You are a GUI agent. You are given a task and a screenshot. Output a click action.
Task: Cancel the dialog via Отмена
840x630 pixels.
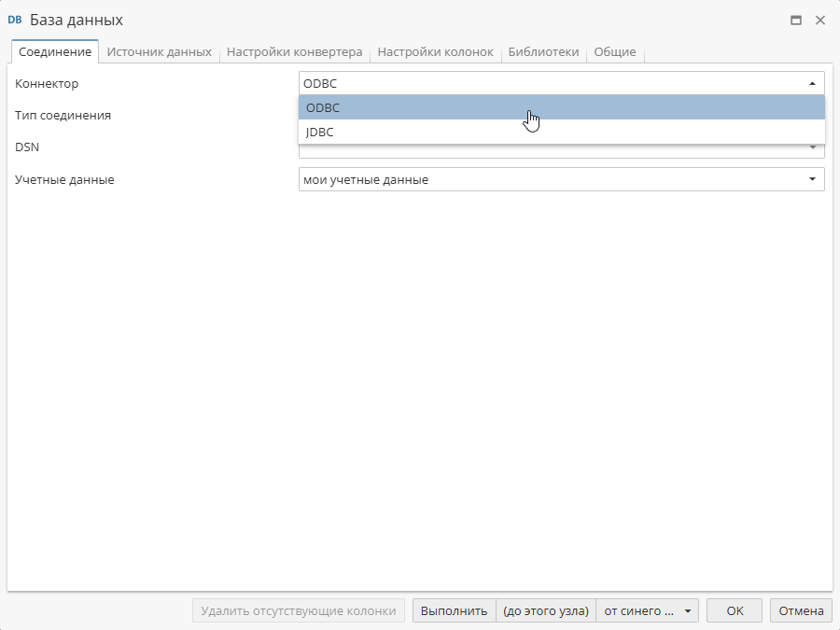pyautogui.click(x=800, y=610)
